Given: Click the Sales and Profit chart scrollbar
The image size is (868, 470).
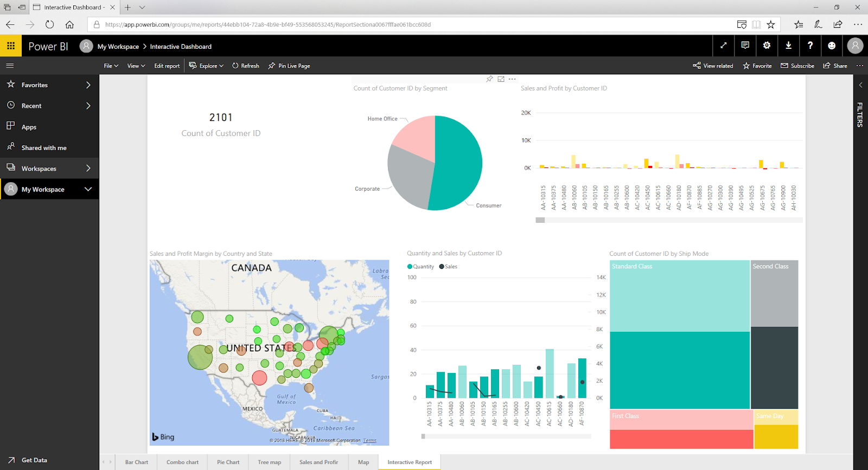Looking at the screenshot, I should click(669, 220).
